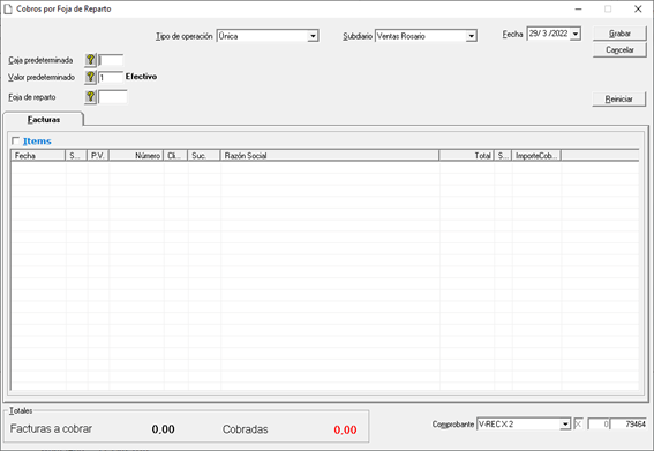Click the Cancelar button
The height and width of the screenshot is (451, 654).
click(x=620, y=50)
